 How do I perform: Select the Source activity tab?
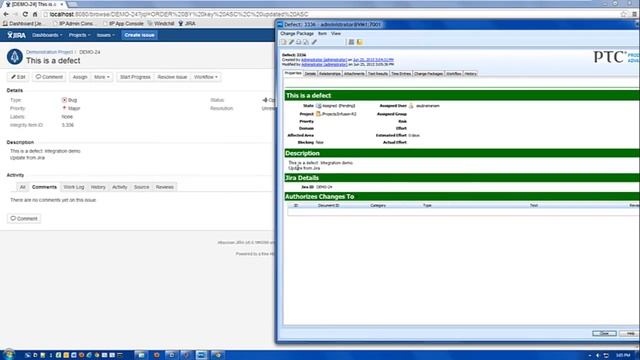click(141, 187)
